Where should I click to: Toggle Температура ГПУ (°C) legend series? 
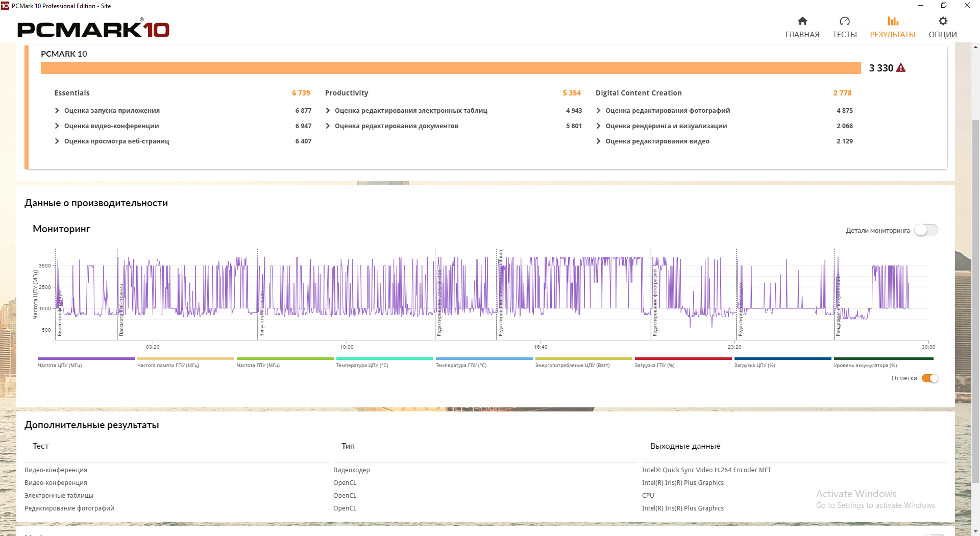[484, 362]
